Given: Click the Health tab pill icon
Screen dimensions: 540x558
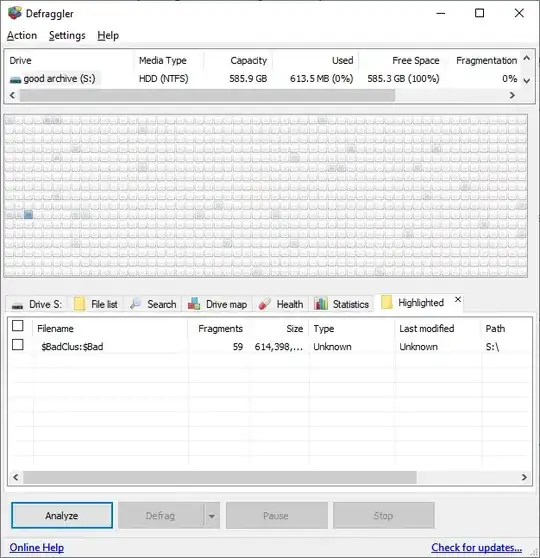Looking at the screenshot, I should tap(264, 304).
